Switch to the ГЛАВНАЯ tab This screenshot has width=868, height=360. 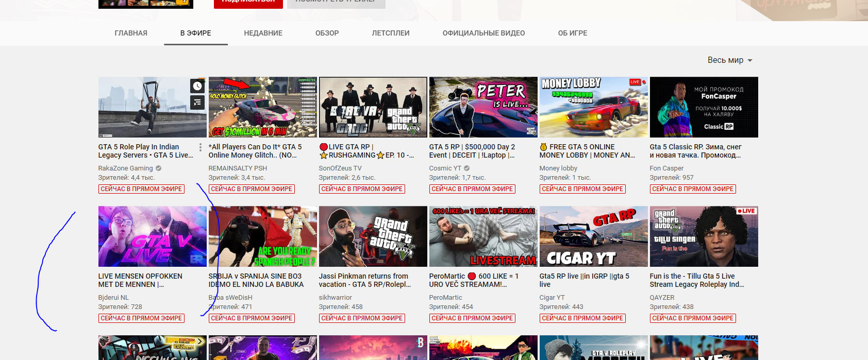[131, 33]
